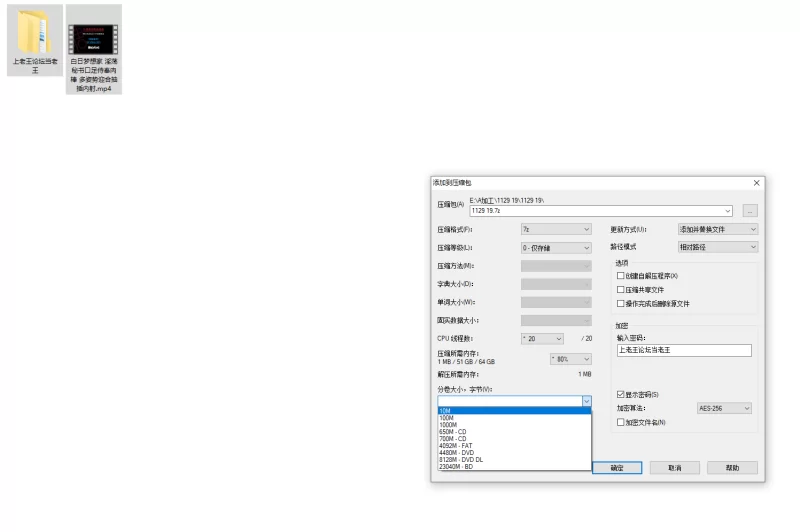The image size is (800, 532).
Task: Select the 10M volume size option
Action: pos(514,411)
